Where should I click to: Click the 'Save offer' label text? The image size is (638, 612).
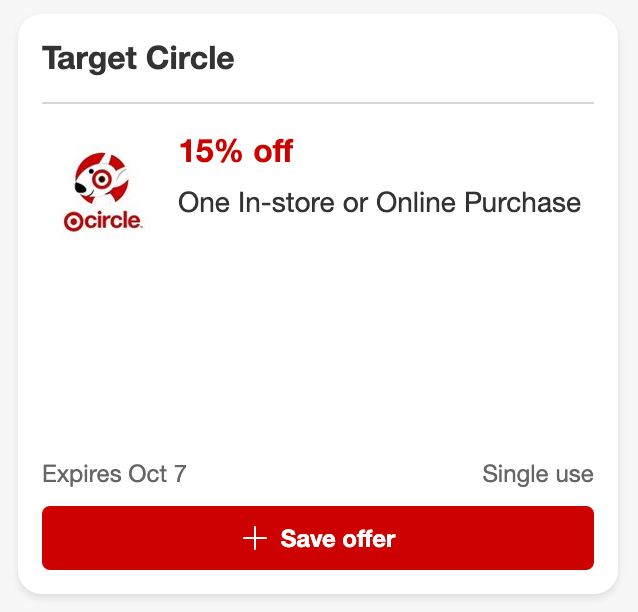pos(338,539)
